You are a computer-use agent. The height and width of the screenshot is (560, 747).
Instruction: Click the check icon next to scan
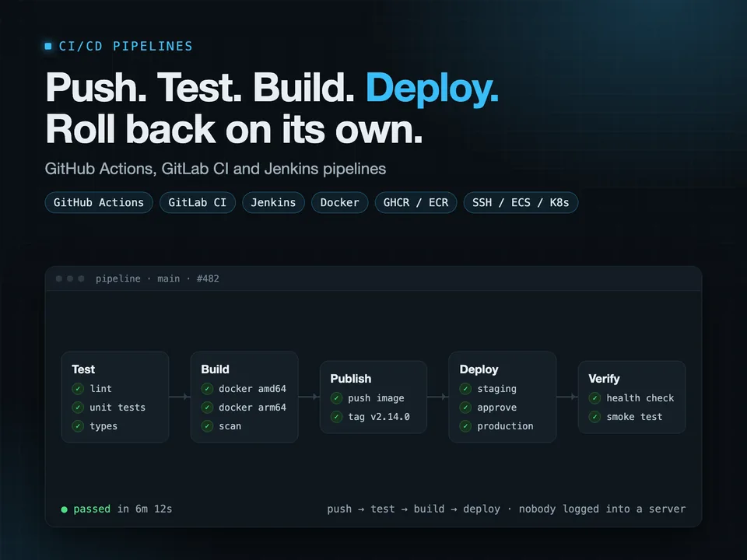coord(207,425)
